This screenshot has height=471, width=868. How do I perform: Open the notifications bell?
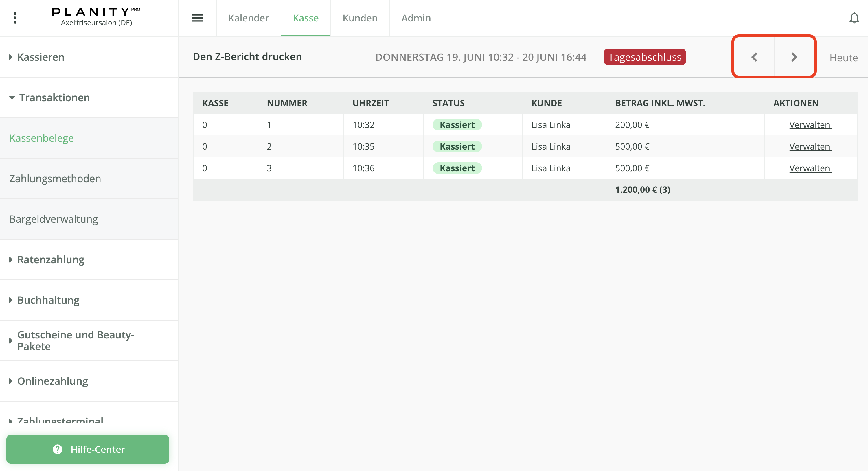[854, 18]
